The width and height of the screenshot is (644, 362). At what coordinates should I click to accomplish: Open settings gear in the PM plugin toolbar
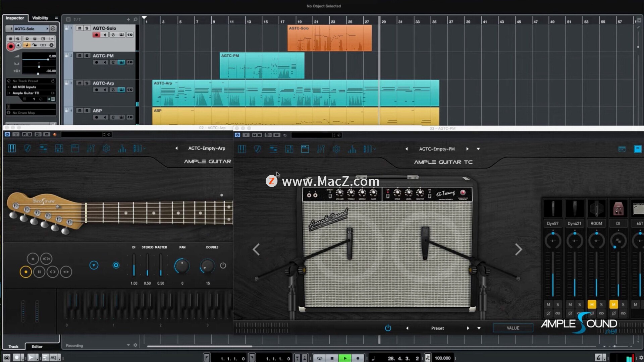coord(336,149)
